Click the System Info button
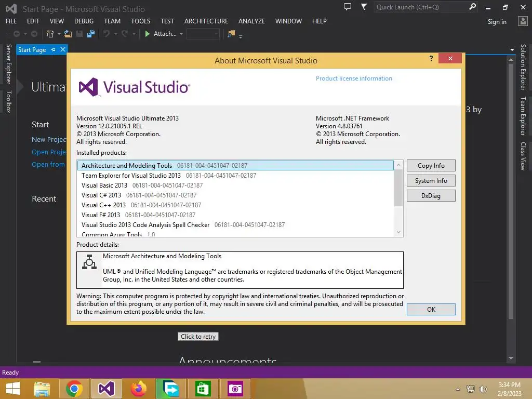Viewport: 532px width, 399px height. (431, 181)
